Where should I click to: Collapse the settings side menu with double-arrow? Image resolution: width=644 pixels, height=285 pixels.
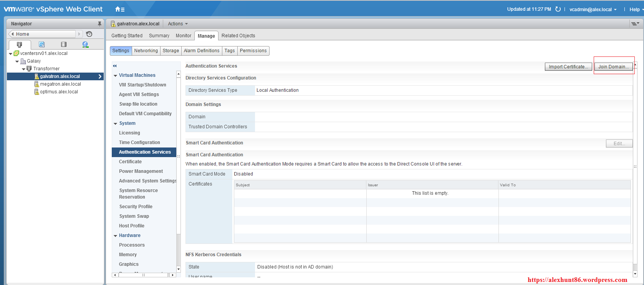tap(114, 66)
